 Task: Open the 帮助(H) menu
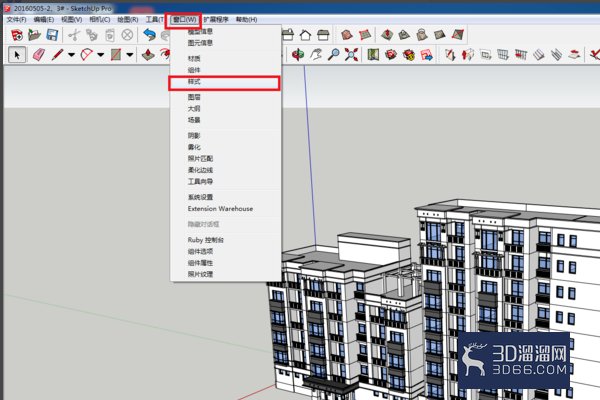click(246, 20)
